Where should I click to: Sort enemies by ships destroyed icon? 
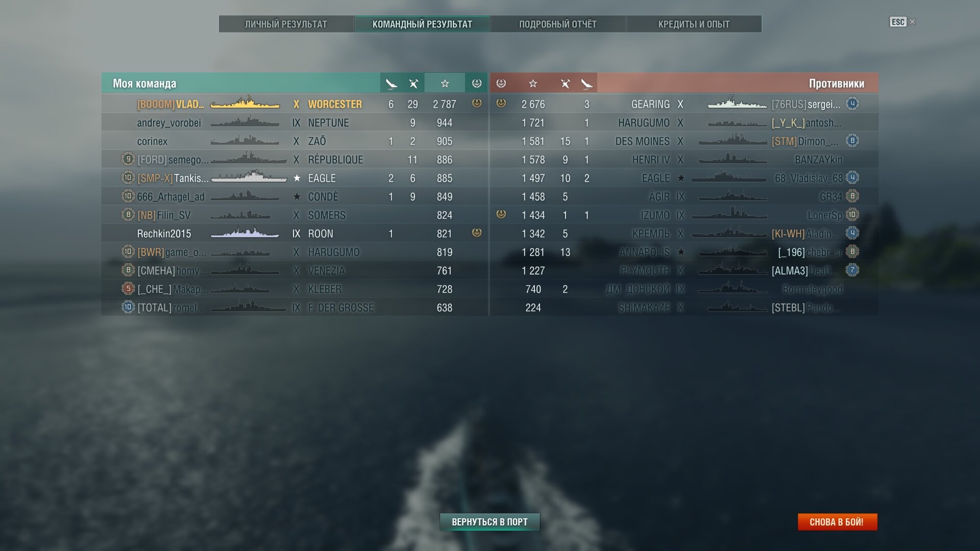pyautogui.click(x=587, y=83)
